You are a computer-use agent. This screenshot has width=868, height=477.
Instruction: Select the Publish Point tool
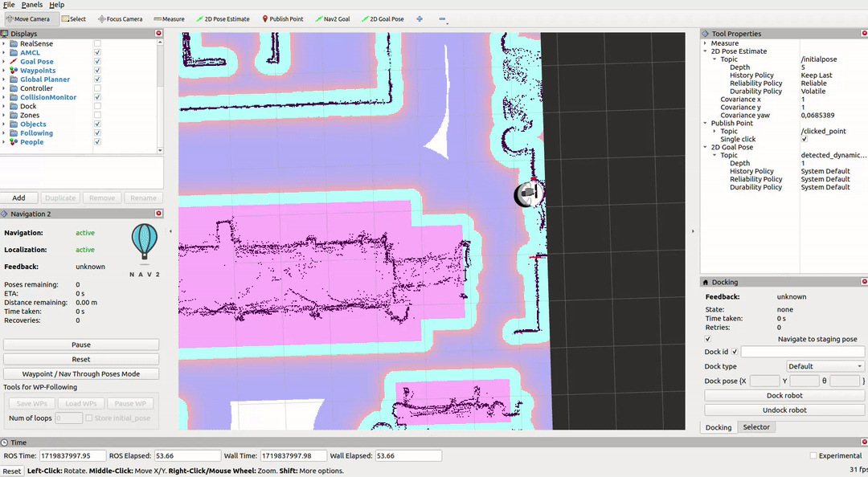coord(282,18)
